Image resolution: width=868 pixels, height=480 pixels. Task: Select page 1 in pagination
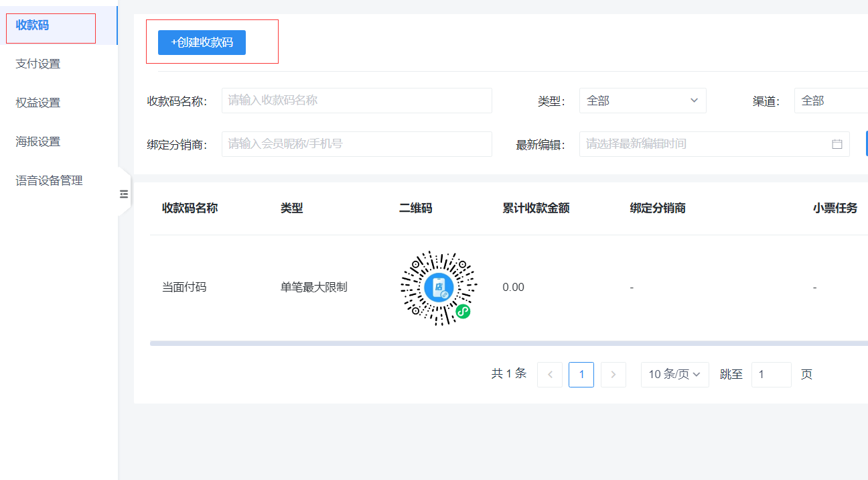pos(581,375)
